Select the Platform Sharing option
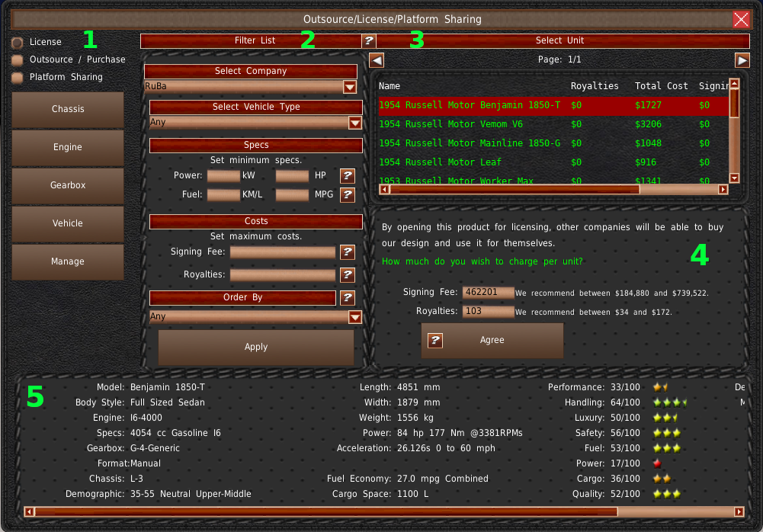 point(18,77)
